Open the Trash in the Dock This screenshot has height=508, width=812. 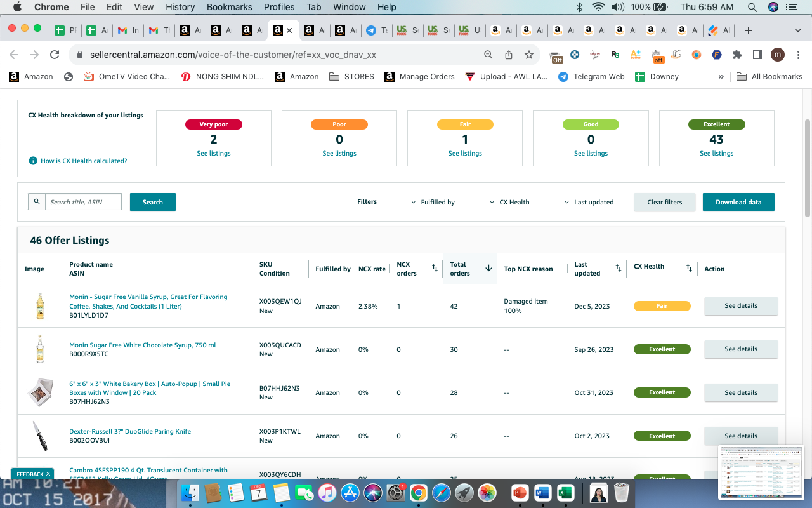(622, 492)
